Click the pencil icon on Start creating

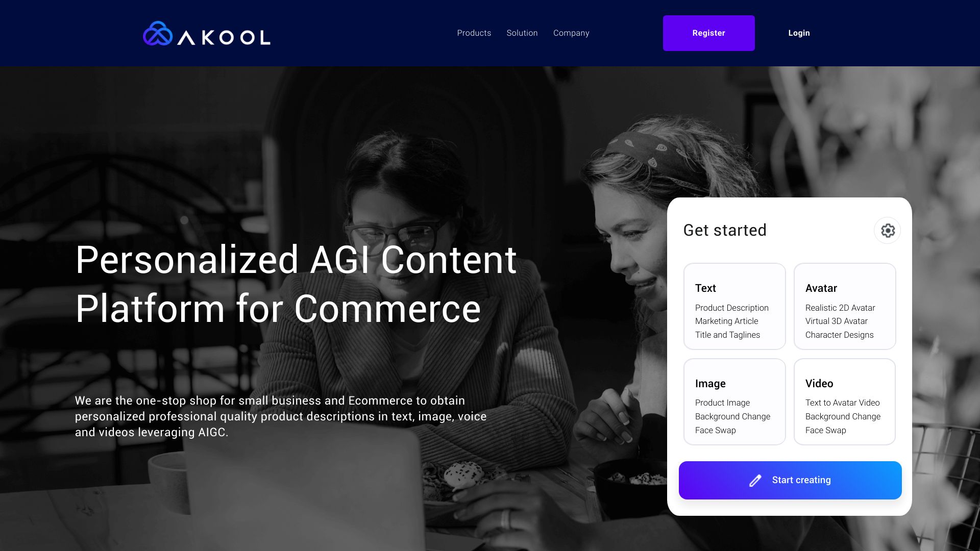click(x=756, y=481)
